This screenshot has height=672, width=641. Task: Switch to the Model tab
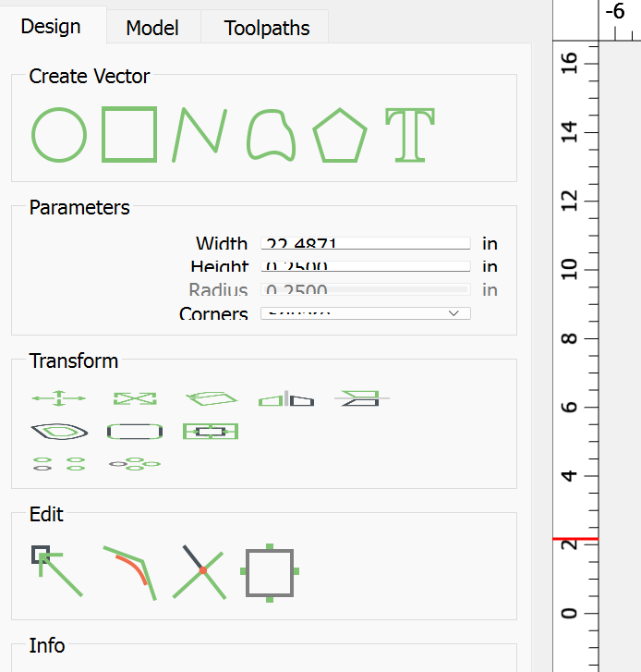tap(152, 28)
